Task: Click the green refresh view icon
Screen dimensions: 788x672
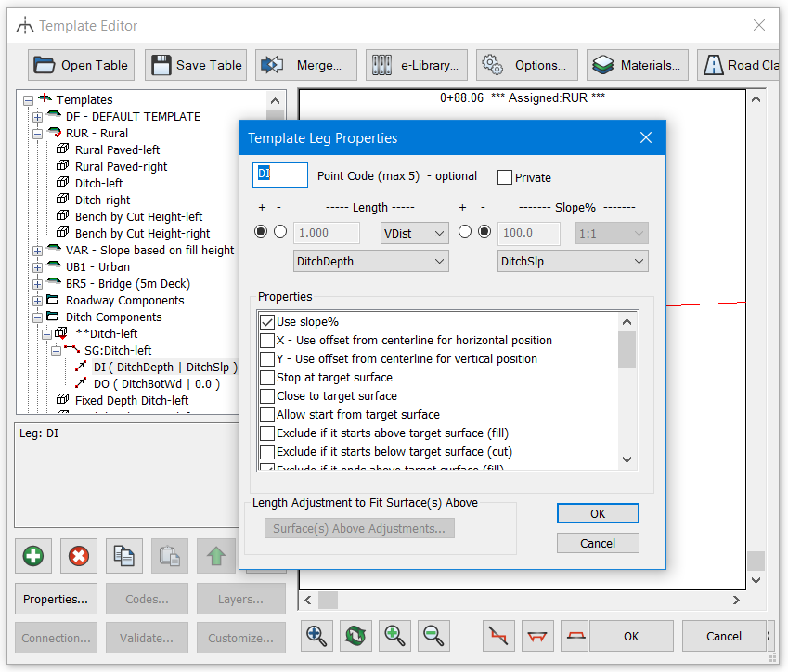Action: coord(355,636)
